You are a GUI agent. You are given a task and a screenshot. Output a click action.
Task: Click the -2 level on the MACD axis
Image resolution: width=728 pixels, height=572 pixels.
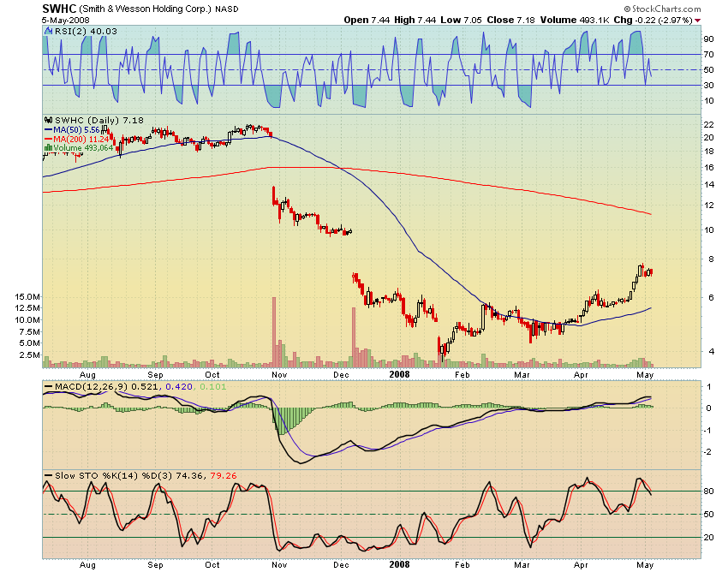tap(708, 452)
